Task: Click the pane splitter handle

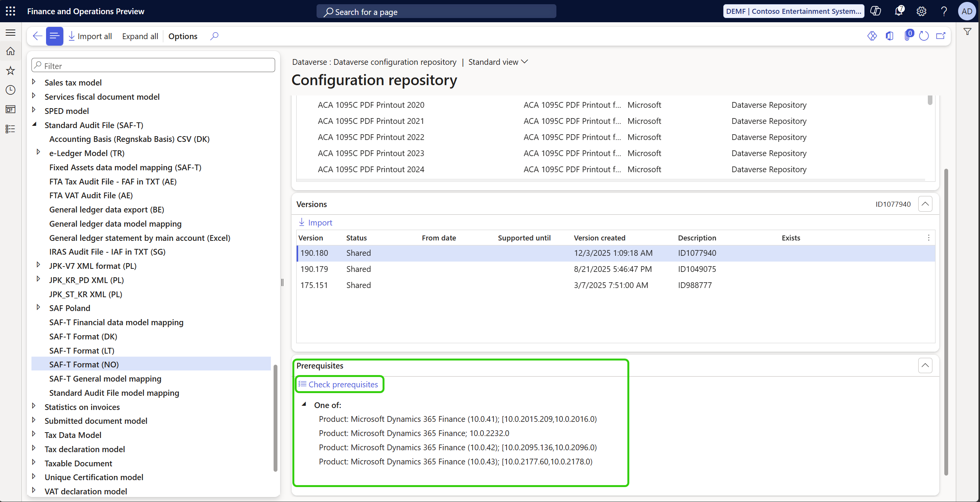Action: click(x=282, y=283)
